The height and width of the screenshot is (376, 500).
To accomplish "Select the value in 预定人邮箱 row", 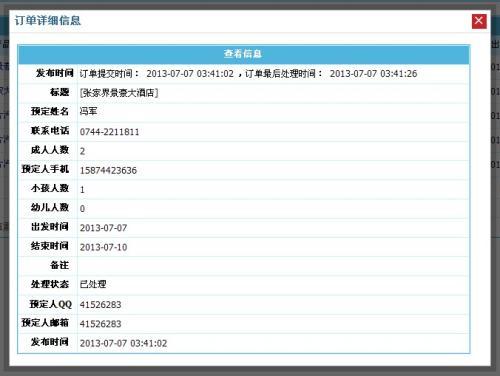I will (100, 324).
